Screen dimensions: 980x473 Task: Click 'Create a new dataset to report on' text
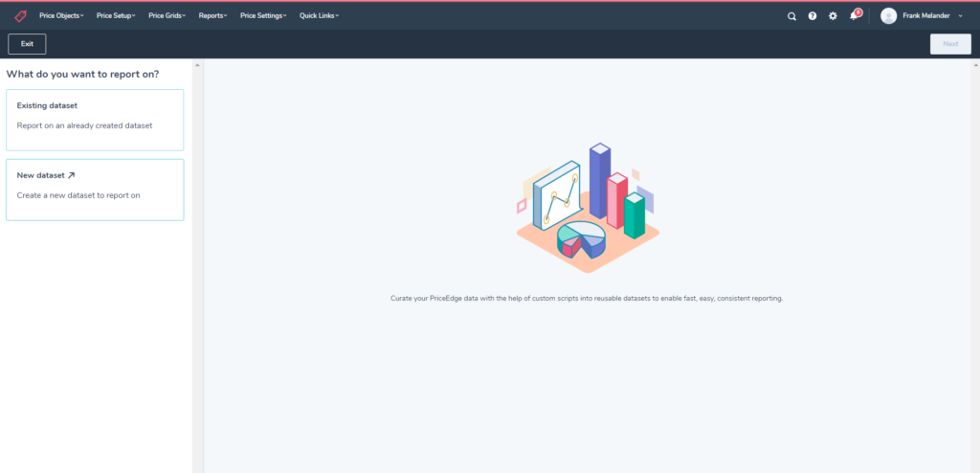78,195
